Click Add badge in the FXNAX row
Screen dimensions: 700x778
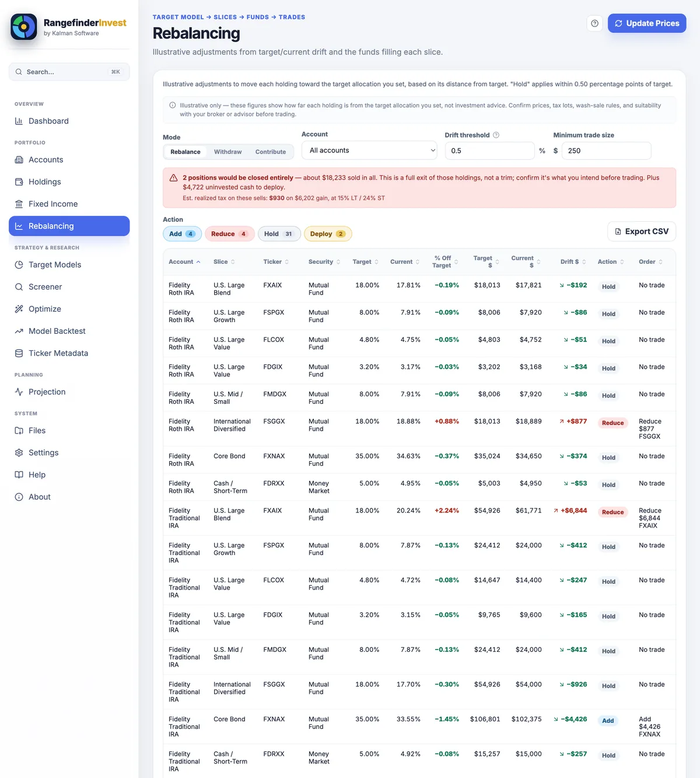[608, 721]
